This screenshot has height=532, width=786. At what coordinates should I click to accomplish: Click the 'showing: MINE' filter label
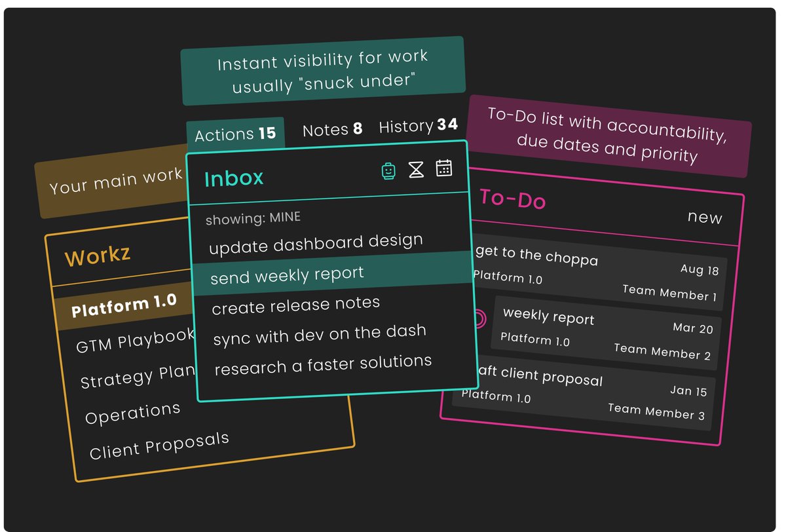tap(253, 218)
